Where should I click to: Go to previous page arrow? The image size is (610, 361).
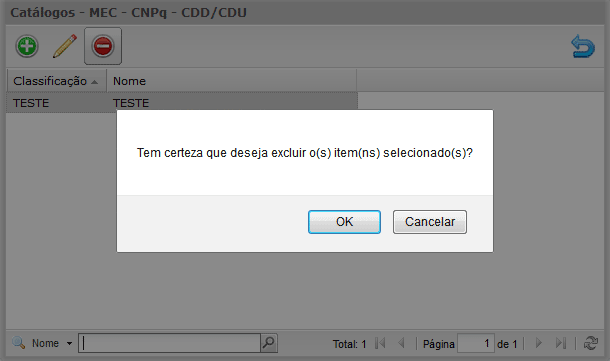tap(401, 343)
